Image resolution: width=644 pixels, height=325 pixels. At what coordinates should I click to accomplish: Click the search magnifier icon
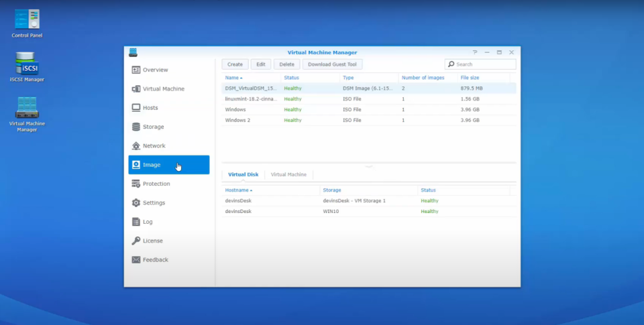(451, 64)
